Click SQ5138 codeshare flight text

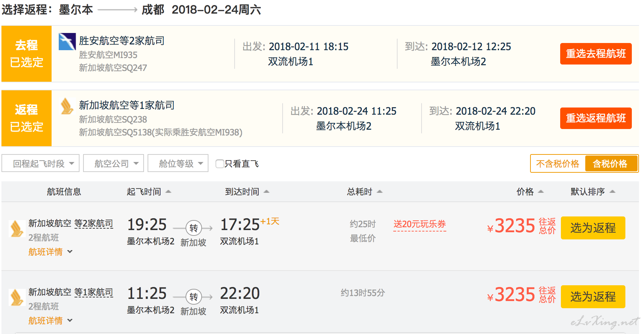click(160, 132)
